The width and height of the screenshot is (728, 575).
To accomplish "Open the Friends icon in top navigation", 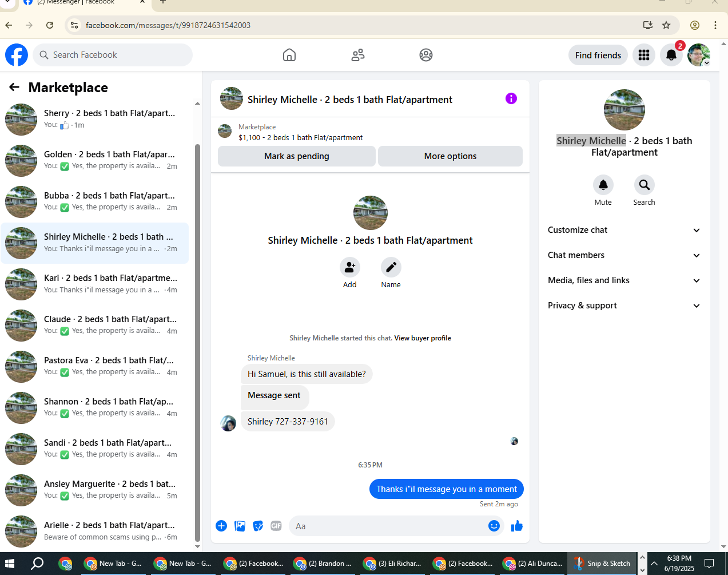I will (358, 55).
